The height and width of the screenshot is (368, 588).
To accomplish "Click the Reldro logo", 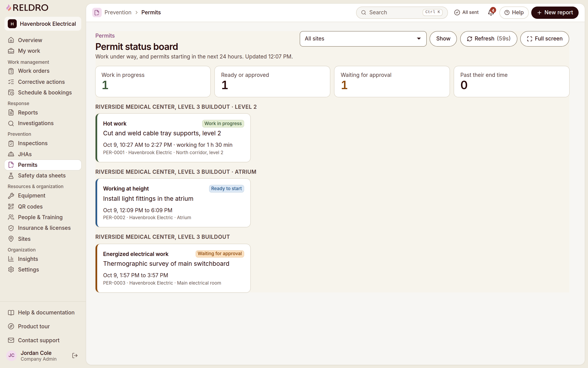I will click(x=27, y=8).
